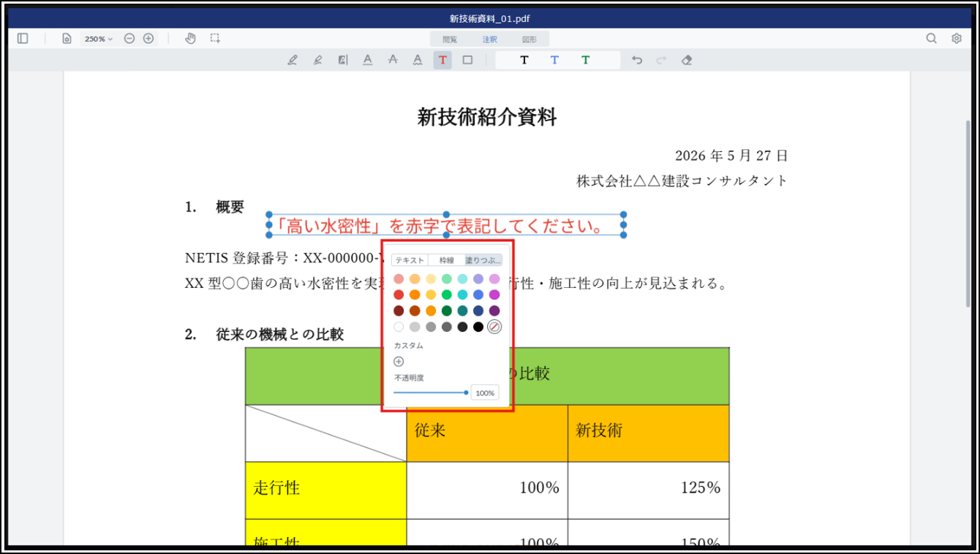Undo the last annotation action

pyautogui.click(x=637, y=60)
